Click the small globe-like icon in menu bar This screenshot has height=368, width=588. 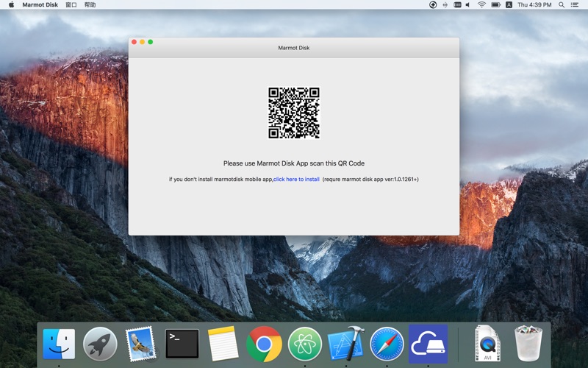tap(445, 4)
